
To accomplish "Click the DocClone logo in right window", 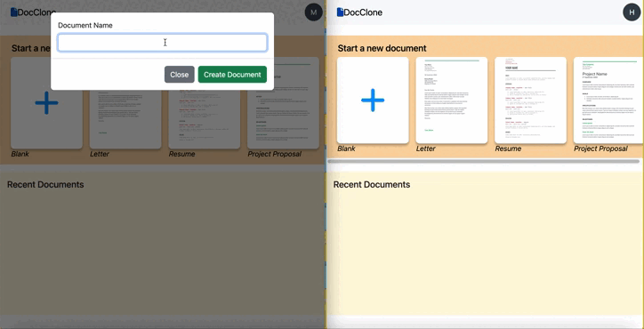I will [359, 12].
